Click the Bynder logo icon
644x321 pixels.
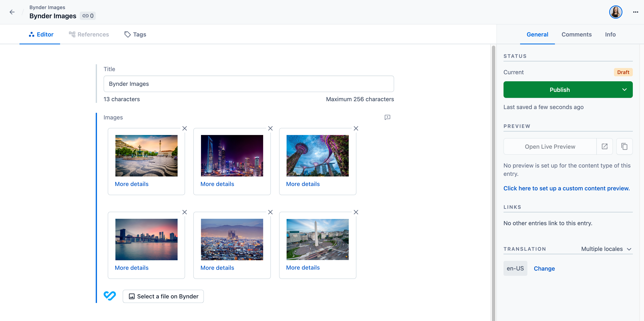(x=110, y=296)
